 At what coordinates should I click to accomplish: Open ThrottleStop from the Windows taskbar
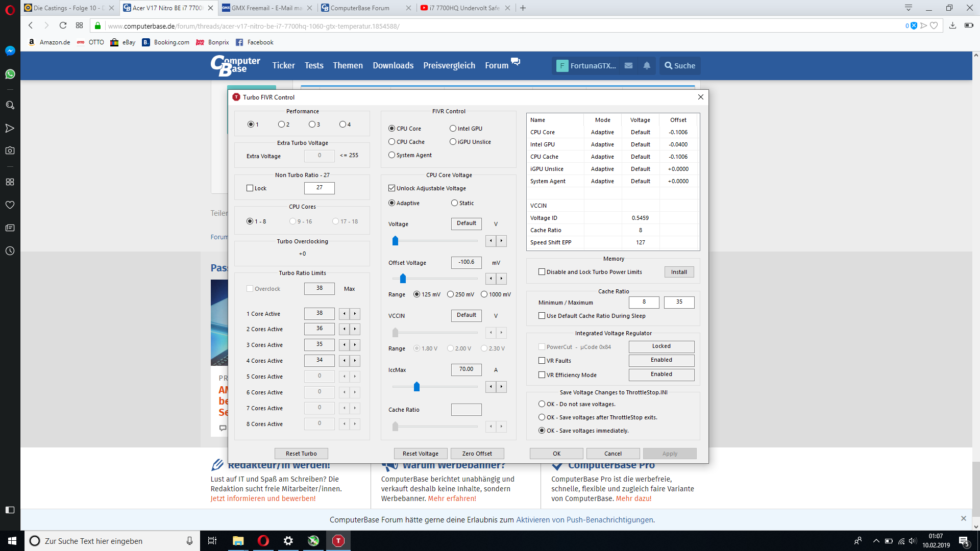pyautogui.click(x=338, y=541)
